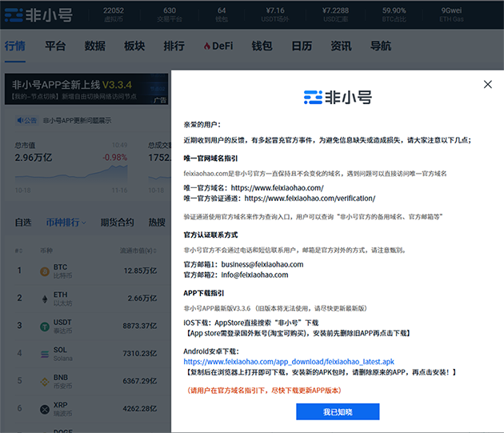This screenshot has width=504, height=433.
Task: Open the Android APK download link
Action: coord(289,362)
